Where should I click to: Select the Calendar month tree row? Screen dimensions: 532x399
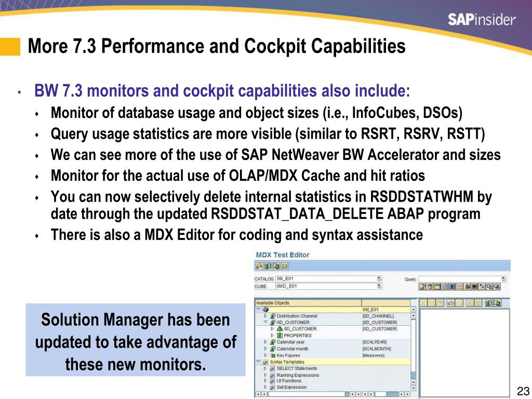(x=333, y=349)
